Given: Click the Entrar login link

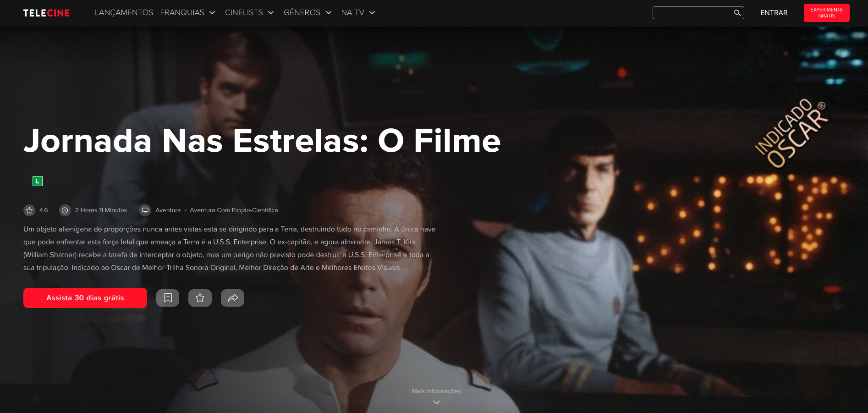Looking at the screenshot, I should pyautogui.click(x=774, y=13).
